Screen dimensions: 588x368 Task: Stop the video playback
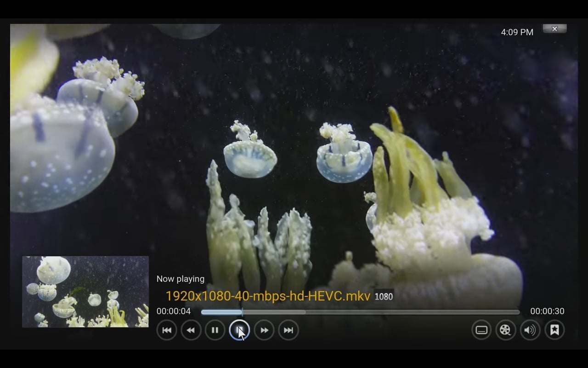click(x=239, y=330)
